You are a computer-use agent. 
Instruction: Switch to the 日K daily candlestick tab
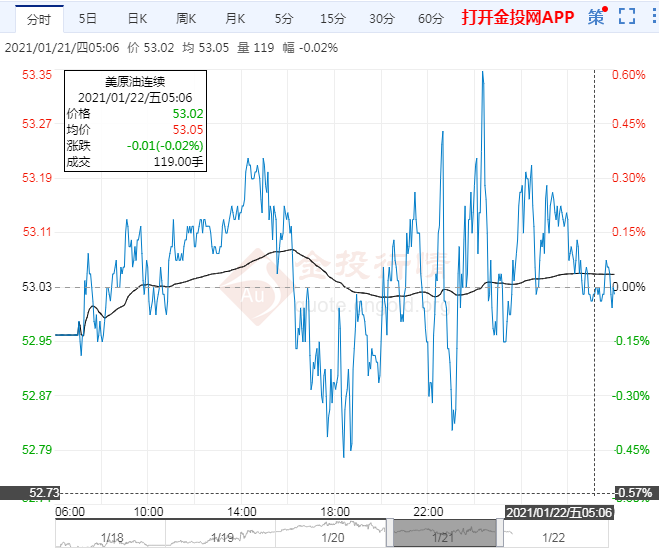coord(137,18)
